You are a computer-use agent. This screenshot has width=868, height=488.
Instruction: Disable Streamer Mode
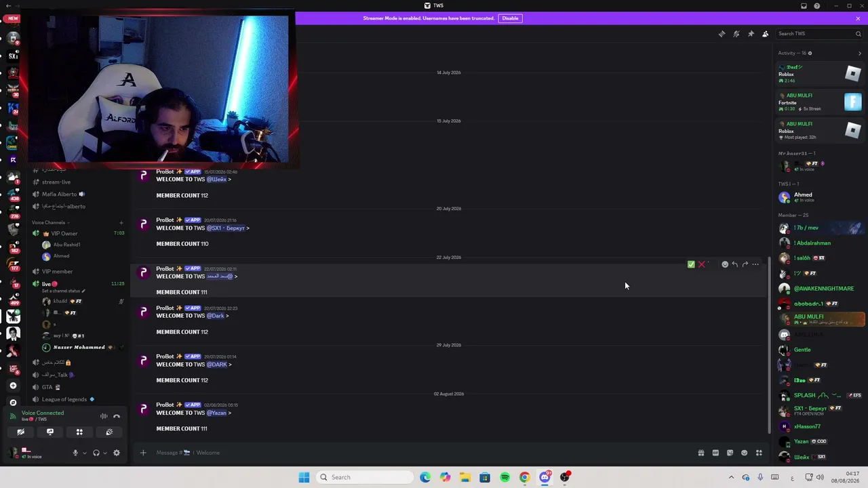pos(510,18)
